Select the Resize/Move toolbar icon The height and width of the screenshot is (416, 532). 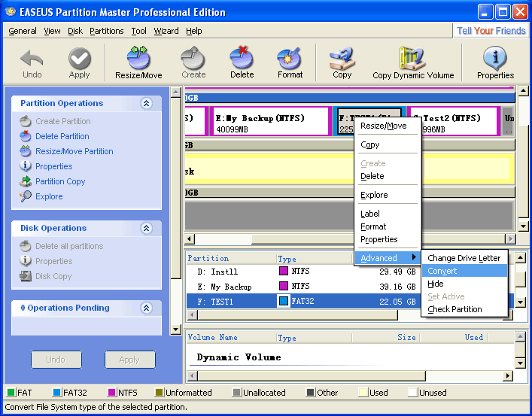pos(138,57)
